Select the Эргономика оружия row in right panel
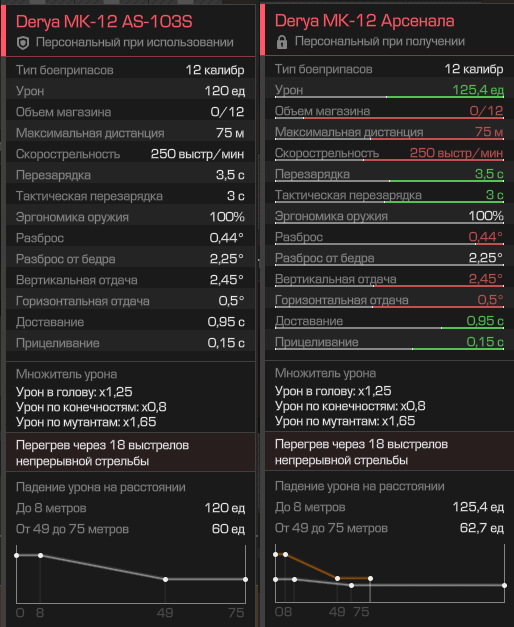514x627 pixels. (389, 216)
